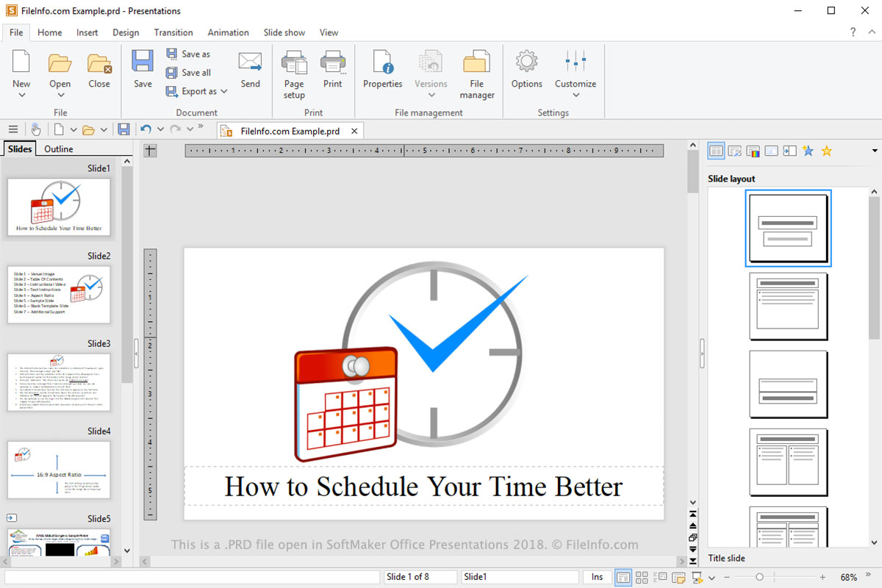Zoom in with the plus button
882x588 pixels.
(822, 578)
